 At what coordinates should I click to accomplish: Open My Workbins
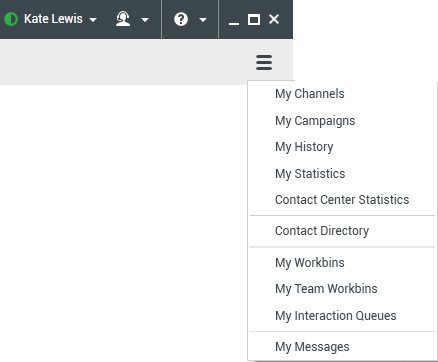(310, 263)
